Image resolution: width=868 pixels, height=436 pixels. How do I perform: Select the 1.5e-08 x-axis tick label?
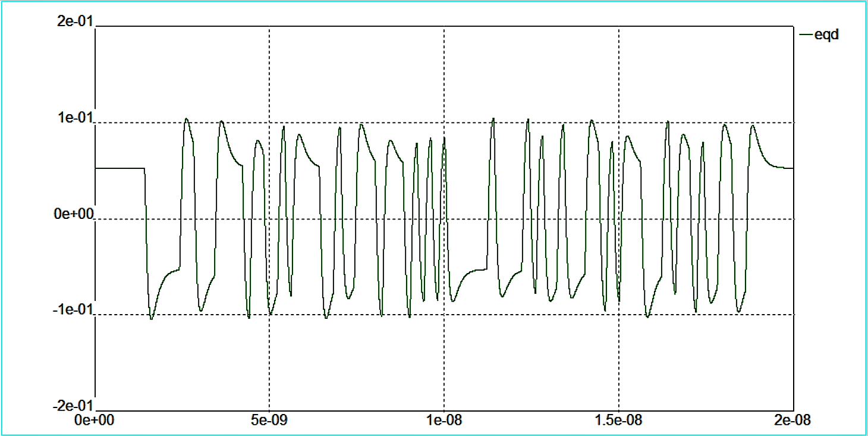(619, 421)
